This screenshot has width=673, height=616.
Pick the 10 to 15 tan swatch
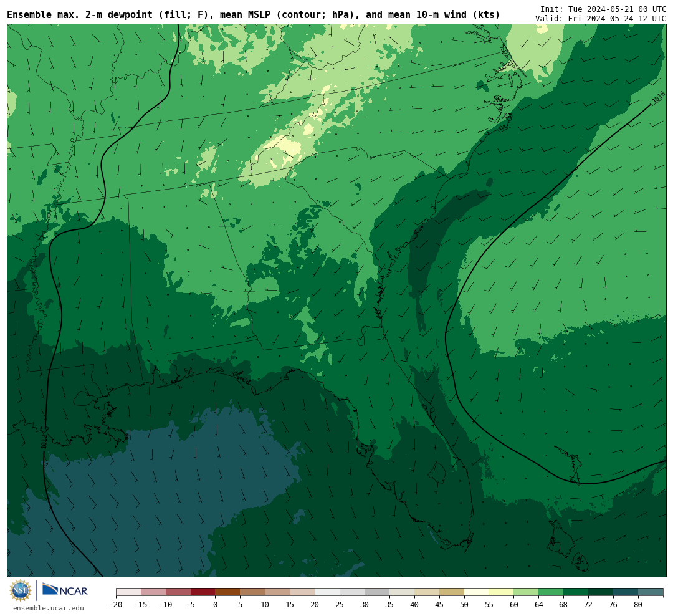pos(278,592)
